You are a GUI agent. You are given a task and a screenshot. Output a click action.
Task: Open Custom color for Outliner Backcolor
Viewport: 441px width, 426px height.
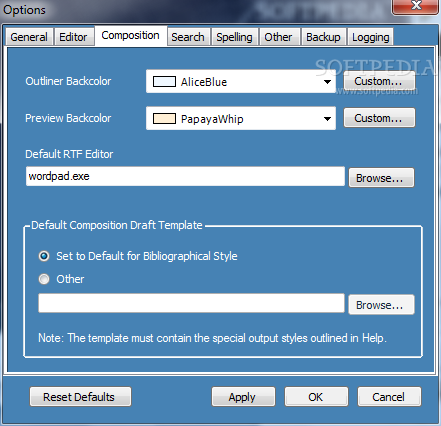379,81
